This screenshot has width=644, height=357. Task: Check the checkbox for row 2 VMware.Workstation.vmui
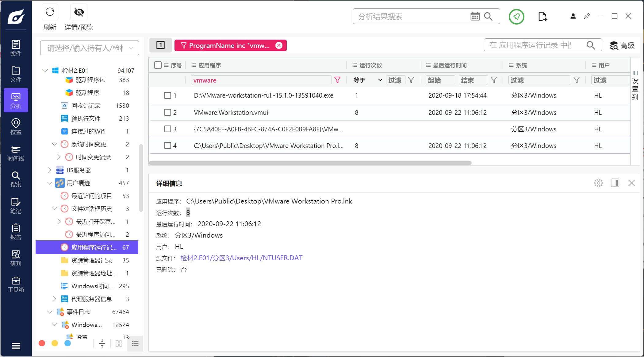[167, 112]
